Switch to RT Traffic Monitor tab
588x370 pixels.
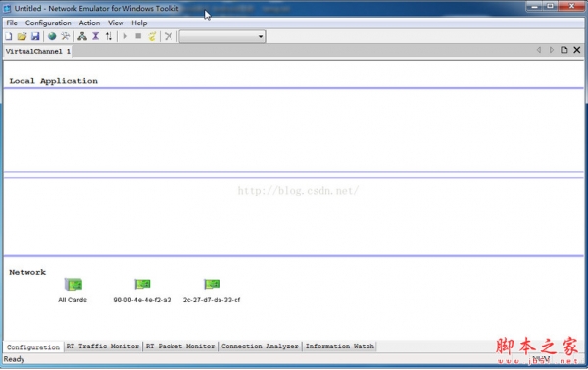(103, 347)
